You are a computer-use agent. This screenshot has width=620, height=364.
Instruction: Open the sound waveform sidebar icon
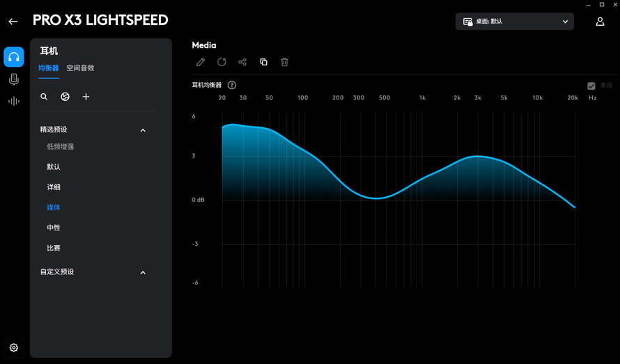click(14, 101)
